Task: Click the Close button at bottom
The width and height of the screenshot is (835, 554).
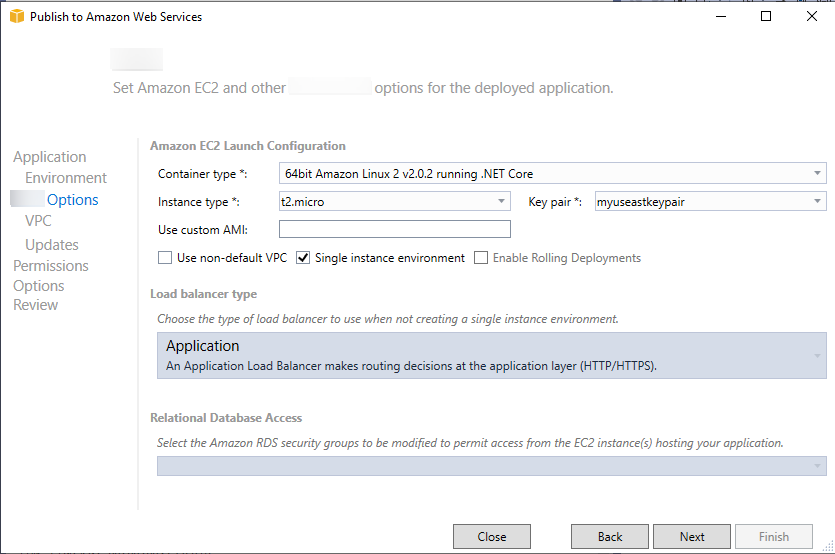Action: pyautogui.click(x=492, y=536)
